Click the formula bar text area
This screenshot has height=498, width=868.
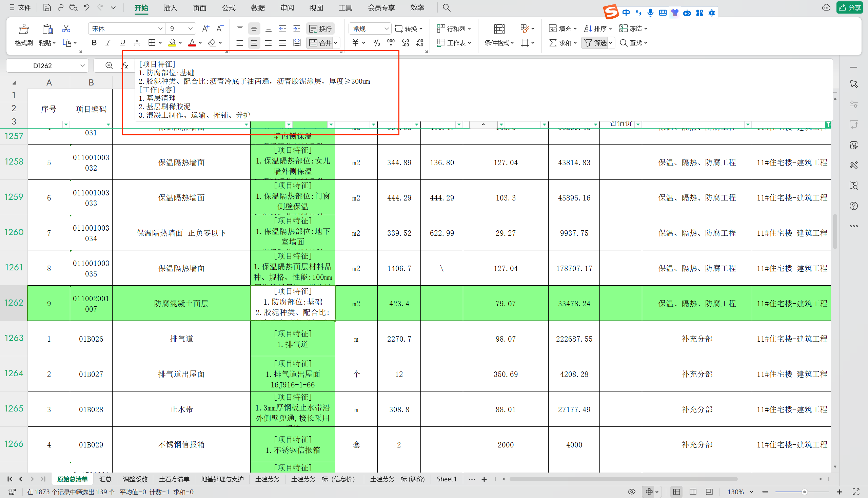pos(484,90)
